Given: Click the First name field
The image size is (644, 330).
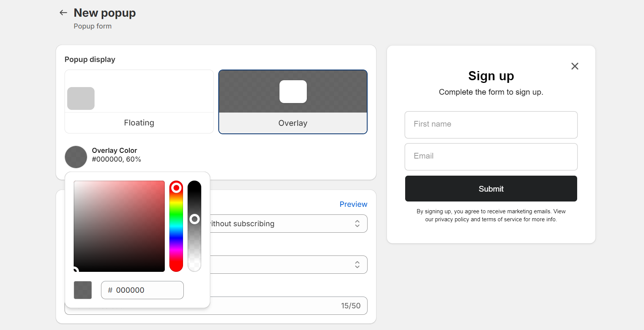Looking at the screenshot, I should [491, 125].
